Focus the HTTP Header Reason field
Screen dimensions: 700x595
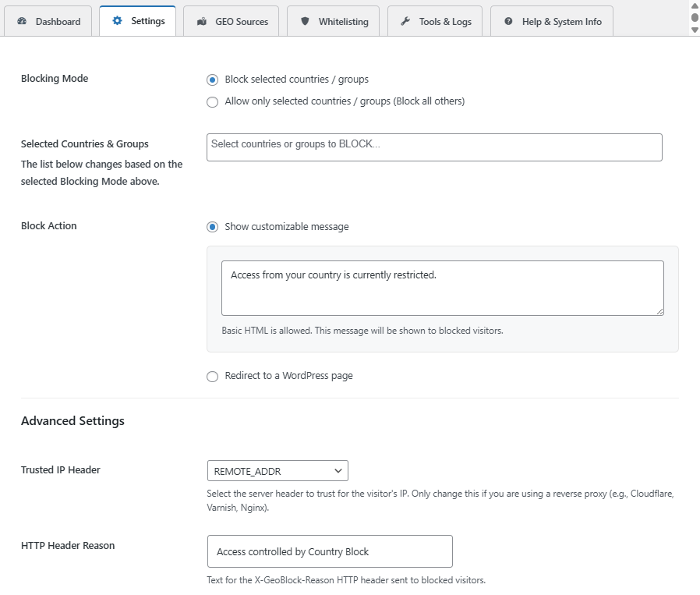(x=329, y=551)
